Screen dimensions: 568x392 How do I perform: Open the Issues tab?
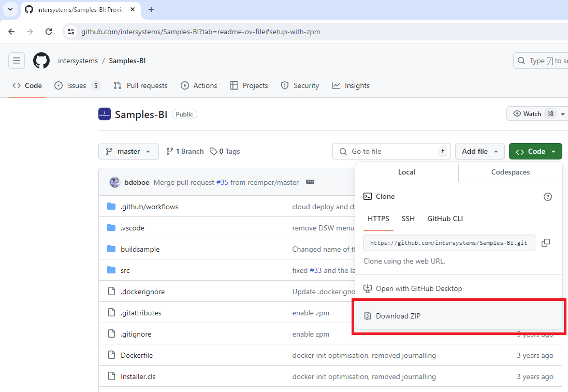tap(77, 85)
